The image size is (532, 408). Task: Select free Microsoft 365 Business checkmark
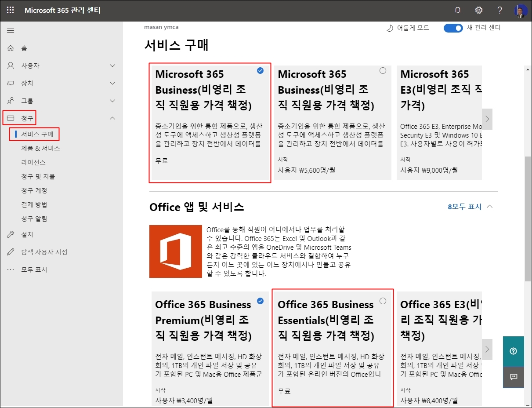pos(261,70)
